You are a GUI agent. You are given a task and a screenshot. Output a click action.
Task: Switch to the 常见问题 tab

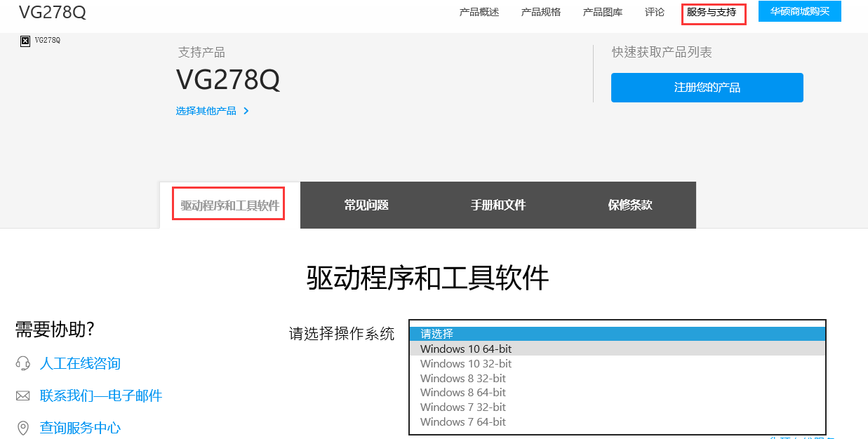click(366, 205)
